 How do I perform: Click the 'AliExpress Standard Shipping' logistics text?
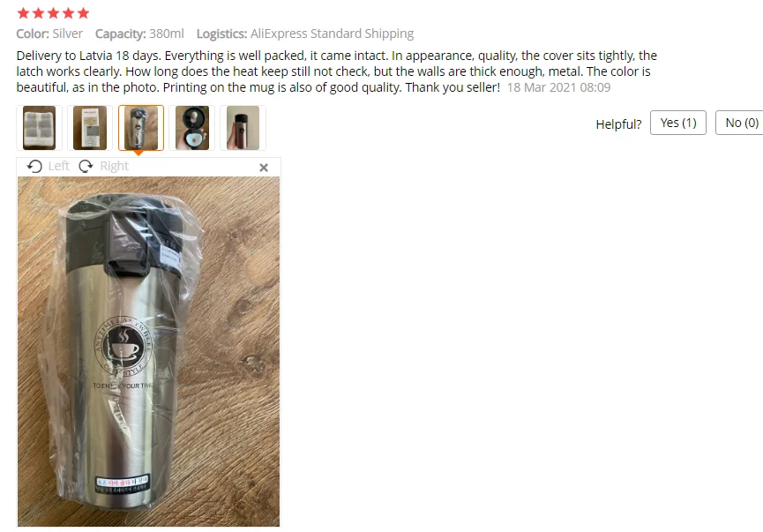click(332, 34)
